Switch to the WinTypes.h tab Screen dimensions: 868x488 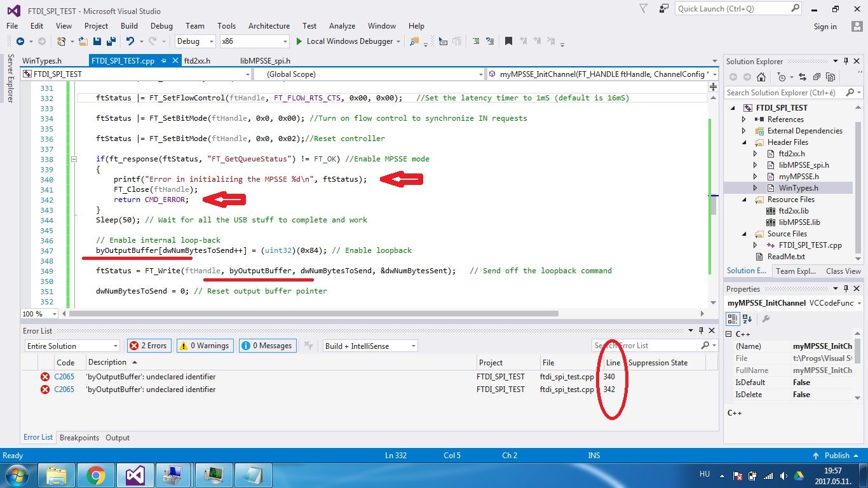point(42,61)
